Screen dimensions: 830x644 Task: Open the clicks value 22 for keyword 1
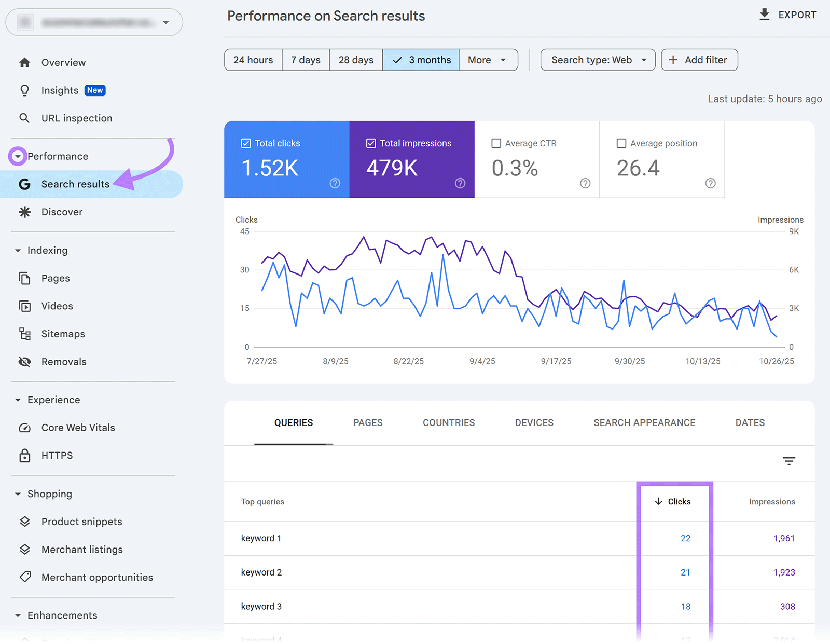(x=685, y=538)
